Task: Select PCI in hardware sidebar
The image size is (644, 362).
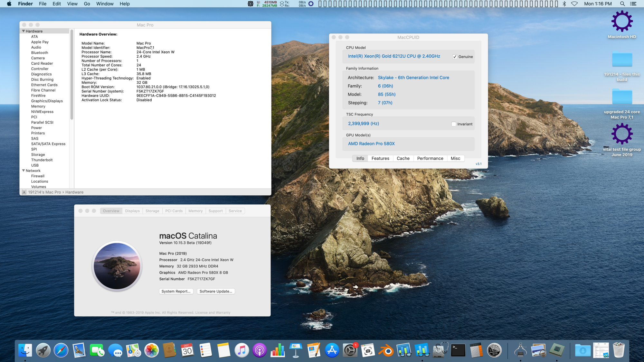Action: (x=34, y=117)
